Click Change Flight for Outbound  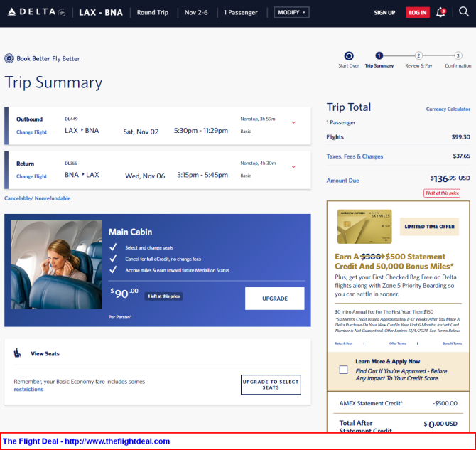click(x=31, y=132)
